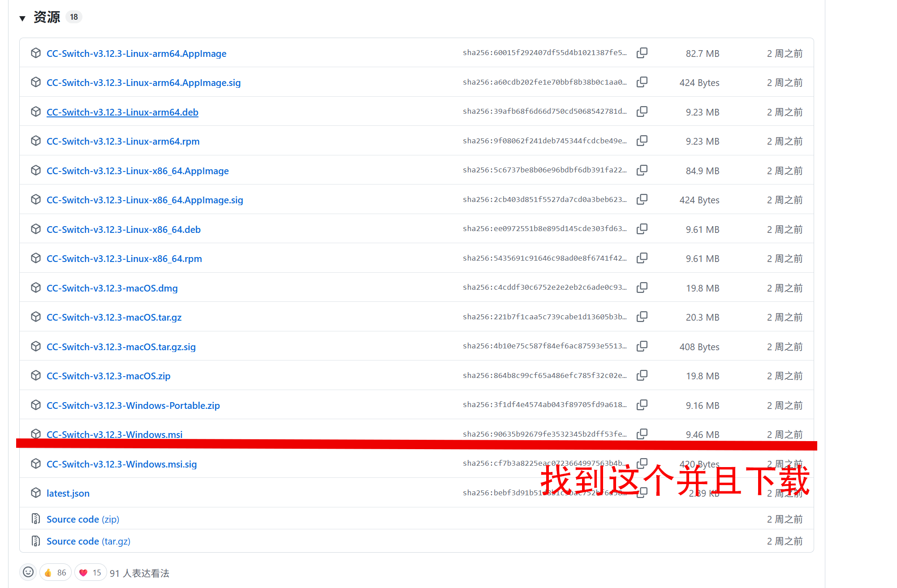This screenshot has height=588, width=897.
Task: Copy sha256 hash of Linux-arm64.deb
Action: 642,112
